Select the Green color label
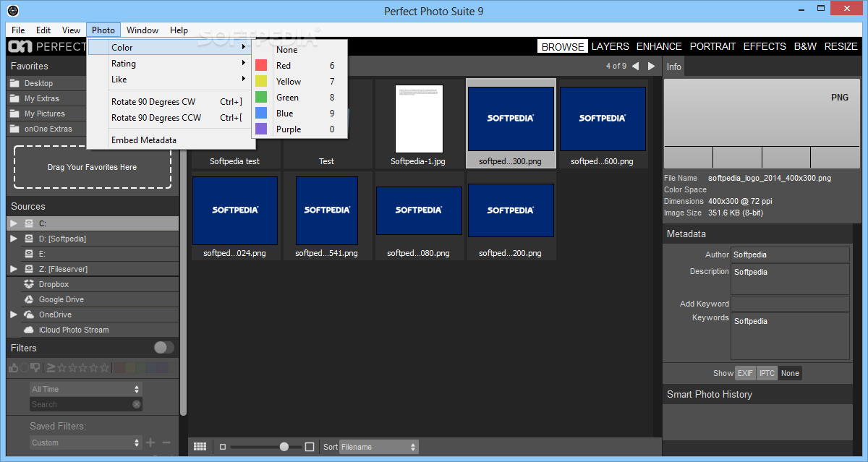868x462 pixels. coord(299,98)
